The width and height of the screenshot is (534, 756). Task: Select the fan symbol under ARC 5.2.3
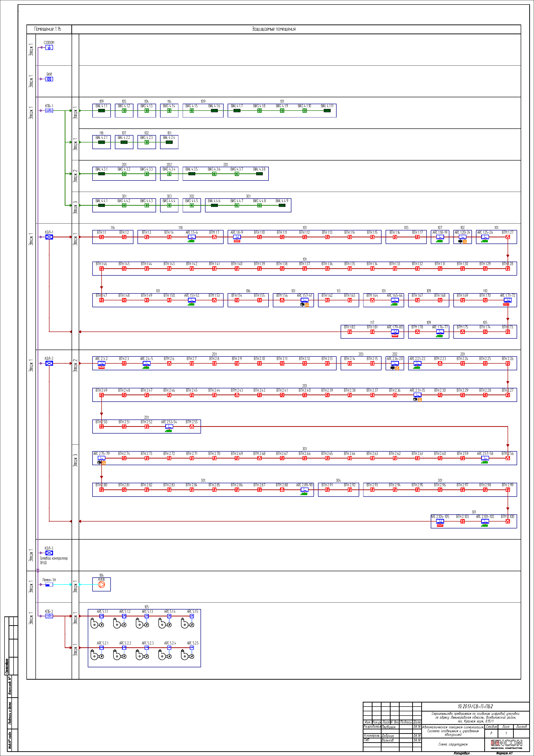click(142, 655)
